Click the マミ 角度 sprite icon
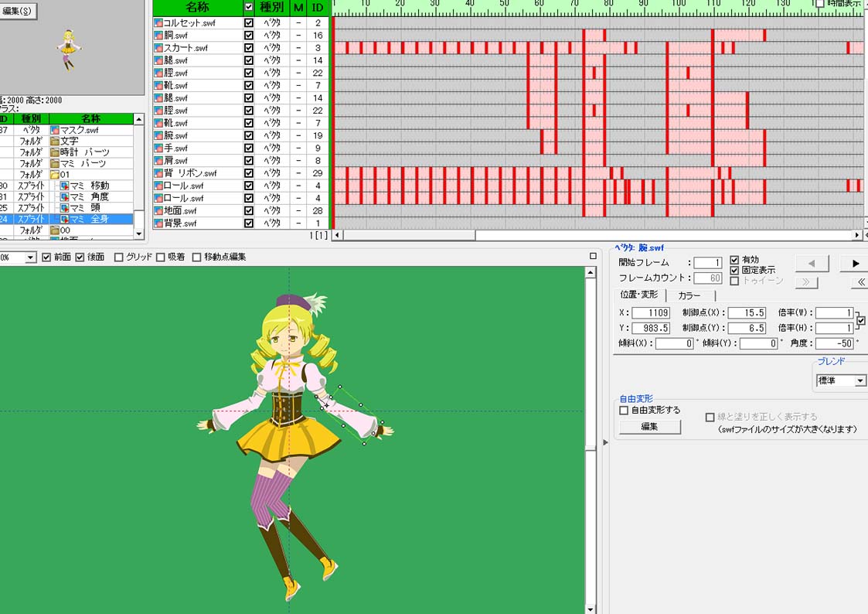The image size is (868, 614). tap(64, 196)
